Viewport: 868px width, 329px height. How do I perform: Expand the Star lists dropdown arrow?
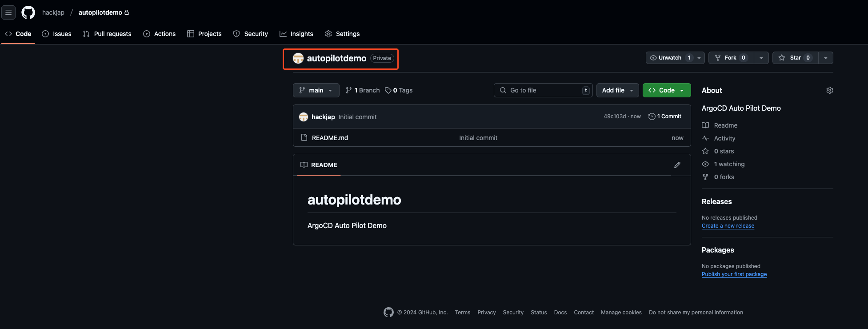[x=826, y=58]
